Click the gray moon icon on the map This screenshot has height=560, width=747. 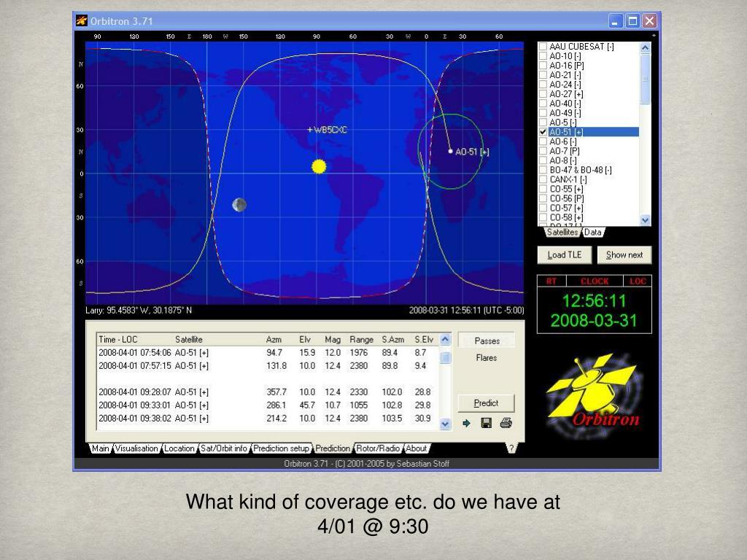pos(239,205)
